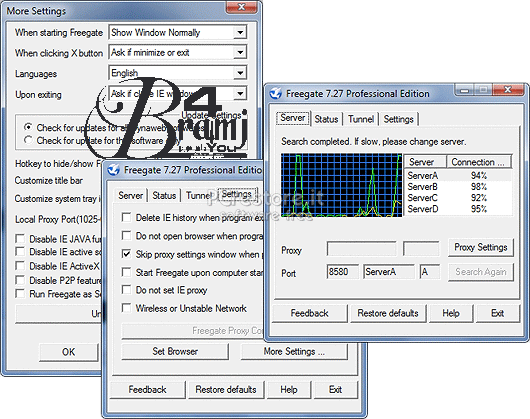Image resolution: width=530 pixels, height=419 pixels.
Task: Toggle Disable IE ActiveX checkbox
Action: click(x=20, y=266)
